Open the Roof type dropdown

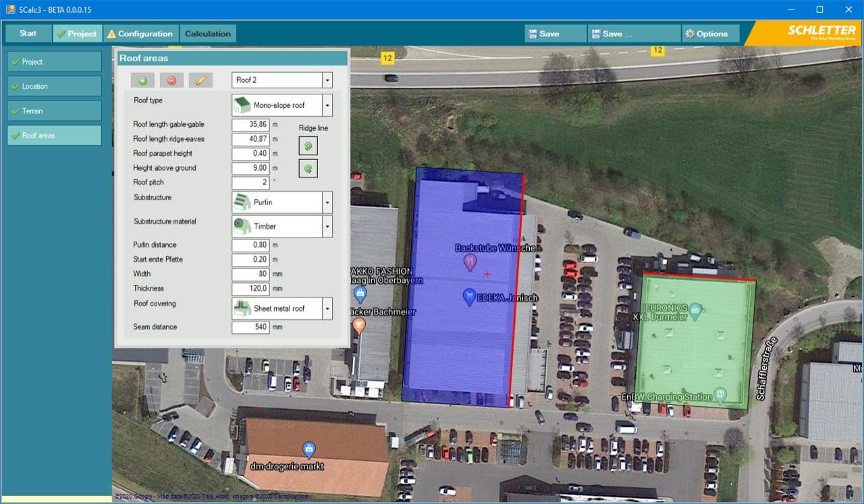point(328,105)
